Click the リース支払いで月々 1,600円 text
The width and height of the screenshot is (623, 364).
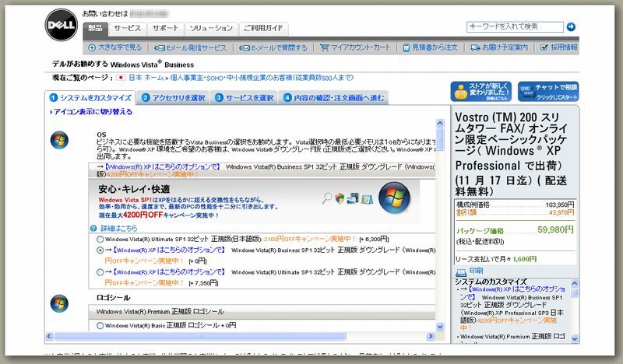[495, 259]
